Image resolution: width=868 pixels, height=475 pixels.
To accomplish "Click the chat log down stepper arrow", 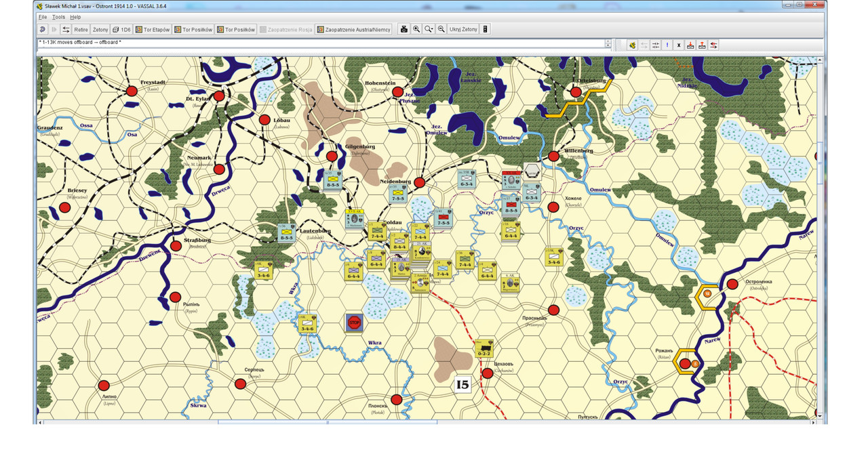I will pyautogui.click(x=608, y=45).
